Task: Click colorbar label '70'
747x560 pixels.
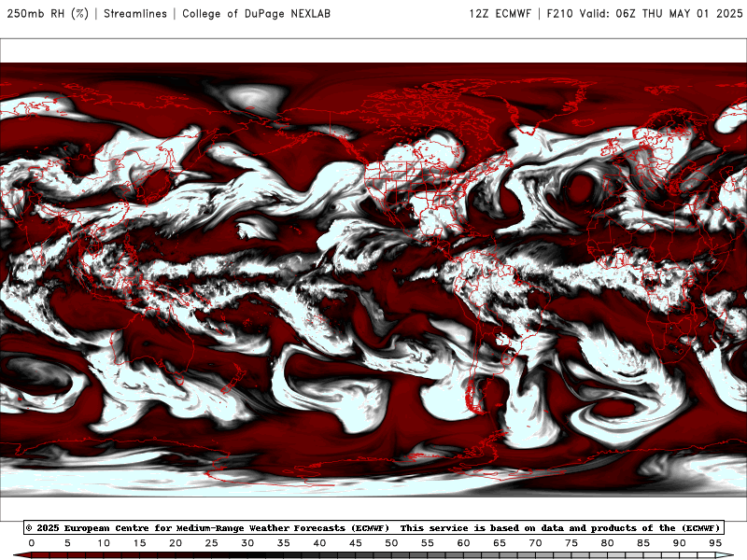Action: (x=535, y=543)
